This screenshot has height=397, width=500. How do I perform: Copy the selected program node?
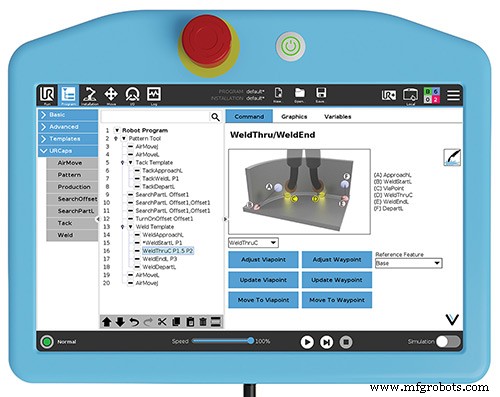pos(176,322)
